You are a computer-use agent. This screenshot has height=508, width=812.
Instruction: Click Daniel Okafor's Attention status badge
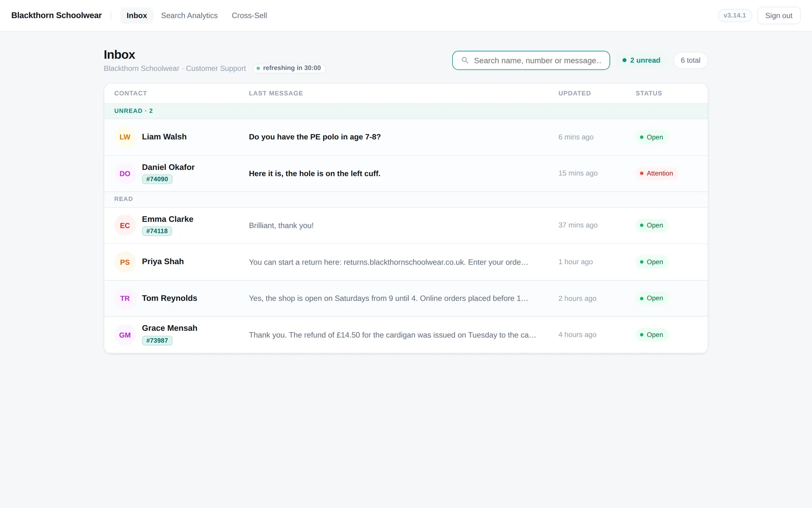click(657, 174)
